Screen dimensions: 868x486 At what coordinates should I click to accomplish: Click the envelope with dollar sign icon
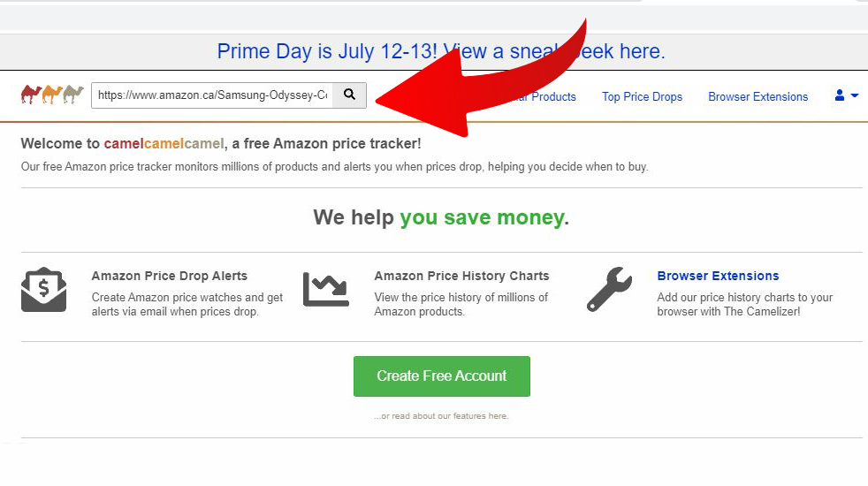point(43,290)
